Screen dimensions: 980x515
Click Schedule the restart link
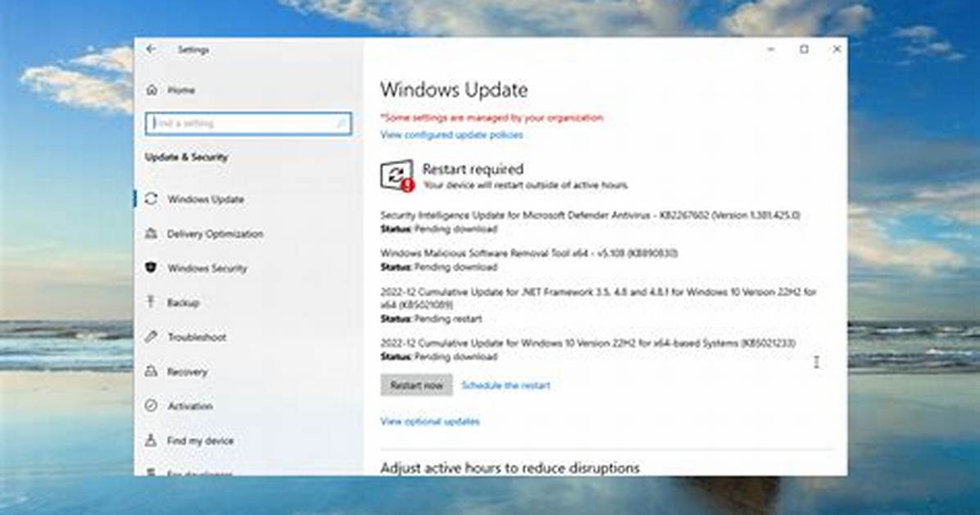506,385
